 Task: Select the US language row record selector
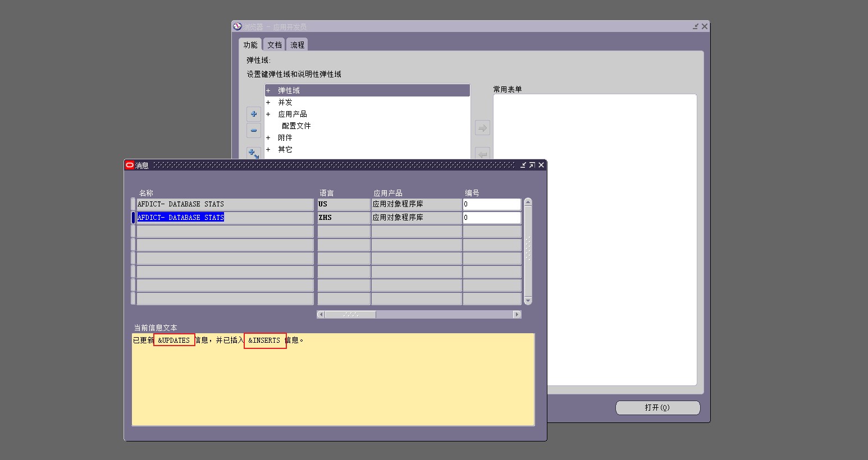[x=133, y=204]
